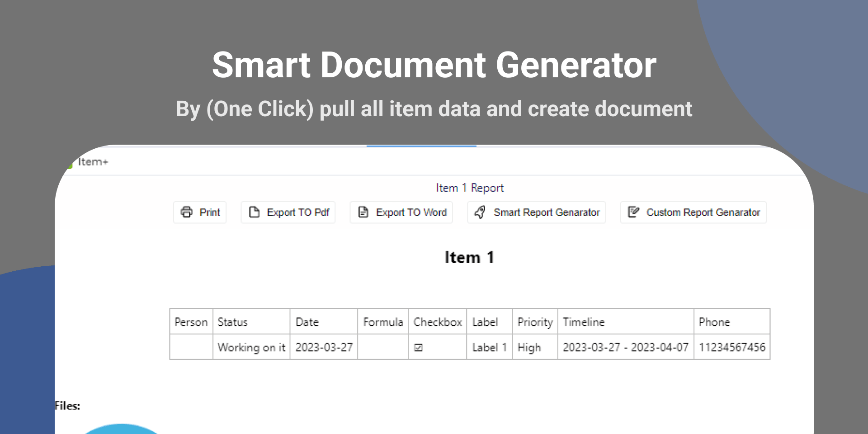This screenshot has height=434, width=868.
Task: Select the 'High' priority cell
Action: (535, 347)
